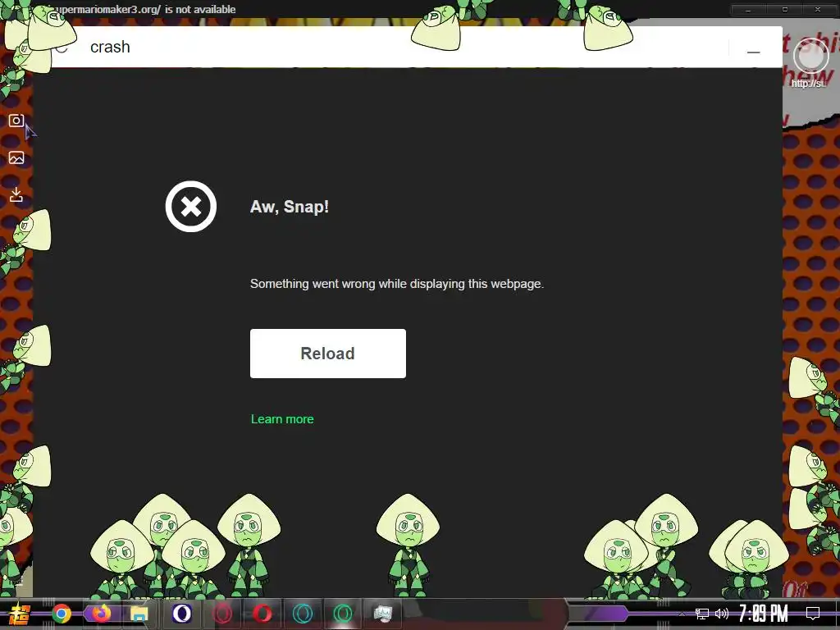Click the Aw, Snap error X icon
This screenshot has width=840, height=630.
pos(190,206)
